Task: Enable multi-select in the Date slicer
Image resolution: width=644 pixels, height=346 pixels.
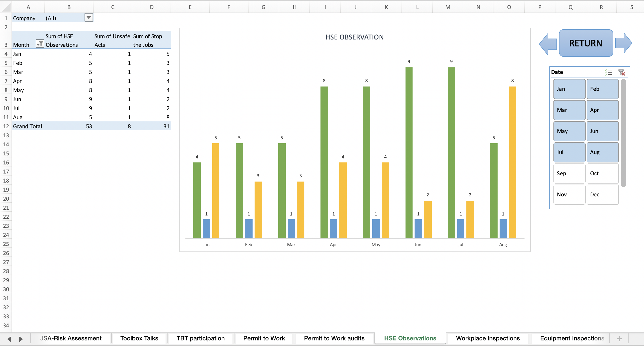Action: click(x=609, y=72)
